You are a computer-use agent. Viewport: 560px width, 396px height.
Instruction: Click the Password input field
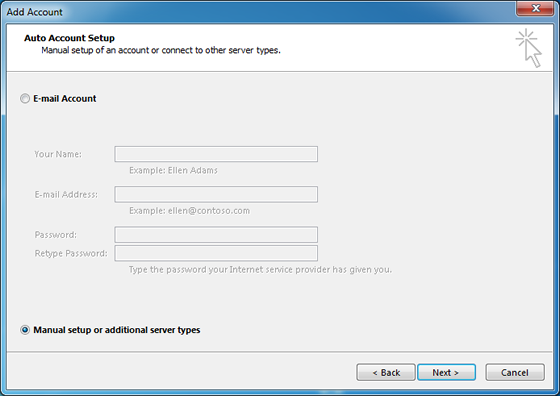click(x=216, y=235)
